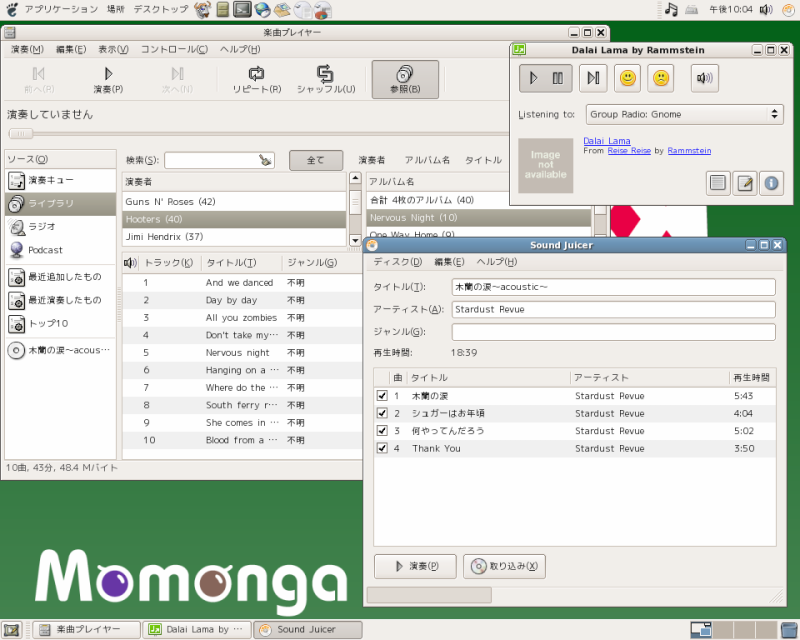
Task: Click the 演奏(P) button in Sound Juicer
Action: [x=415, y=567]
